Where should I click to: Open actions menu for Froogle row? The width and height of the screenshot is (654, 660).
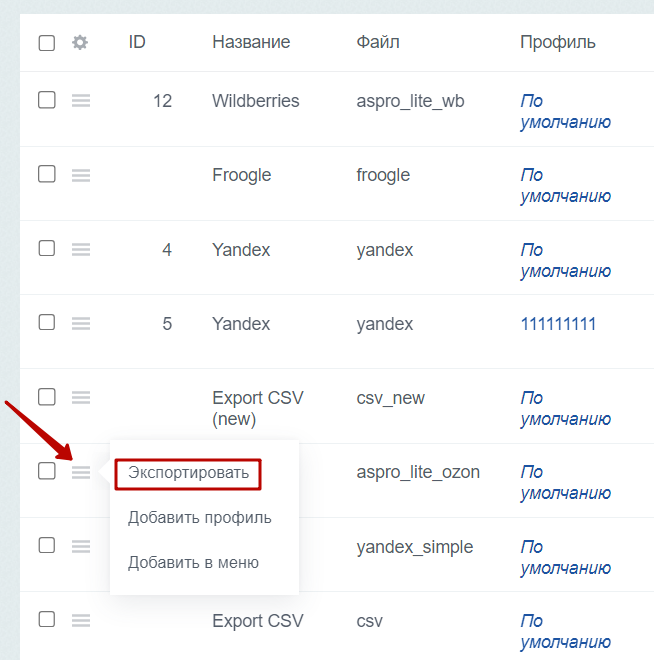click(x=81, y=175)
